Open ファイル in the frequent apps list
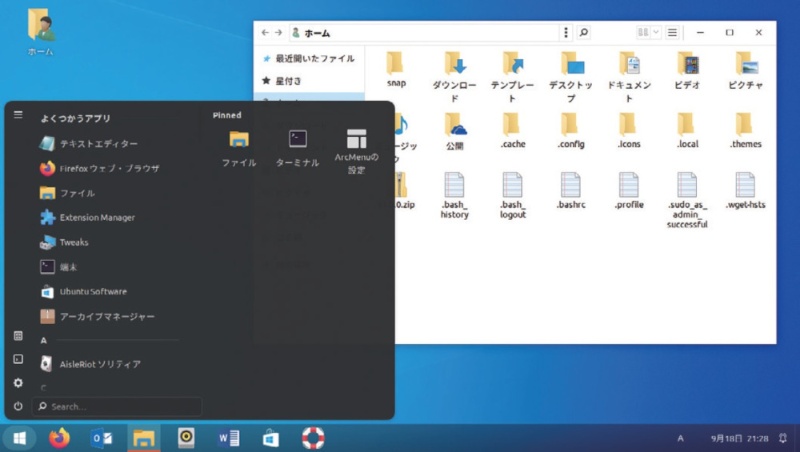Screen dimensions: 800x452 [x=109, y=193]
